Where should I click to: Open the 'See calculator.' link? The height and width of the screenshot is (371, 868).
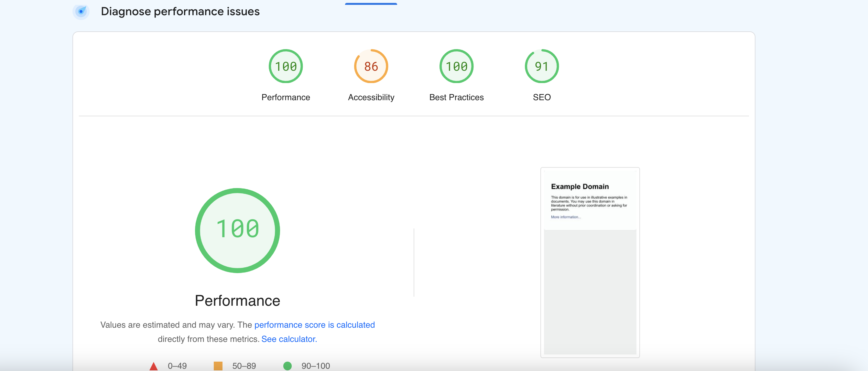(x=289, y=339)
